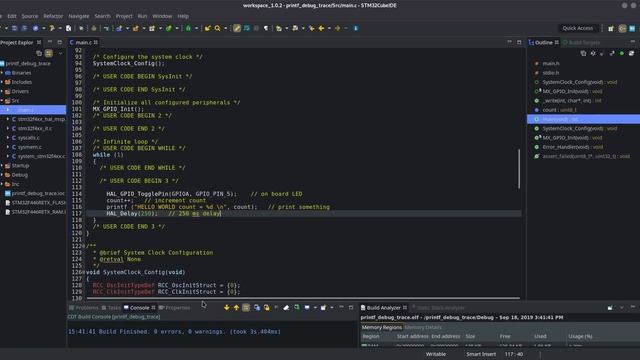Select stdio.h in Outline
640x360 pixels.
pos(547,73)
